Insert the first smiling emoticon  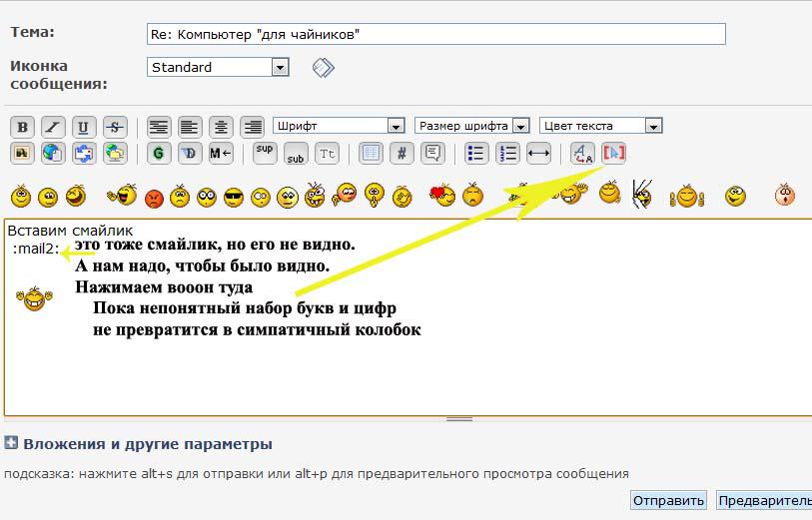click(x=21, y=197)
